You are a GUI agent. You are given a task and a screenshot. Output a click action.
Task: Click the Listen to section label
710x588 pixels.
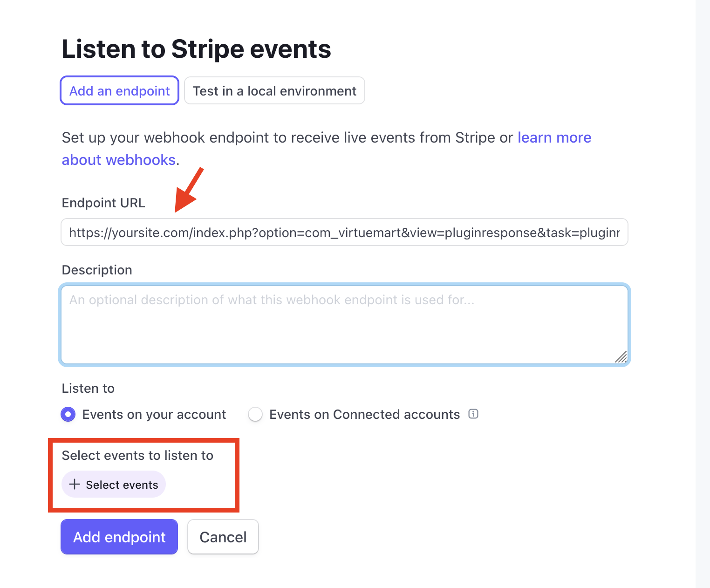click(88, 389)
